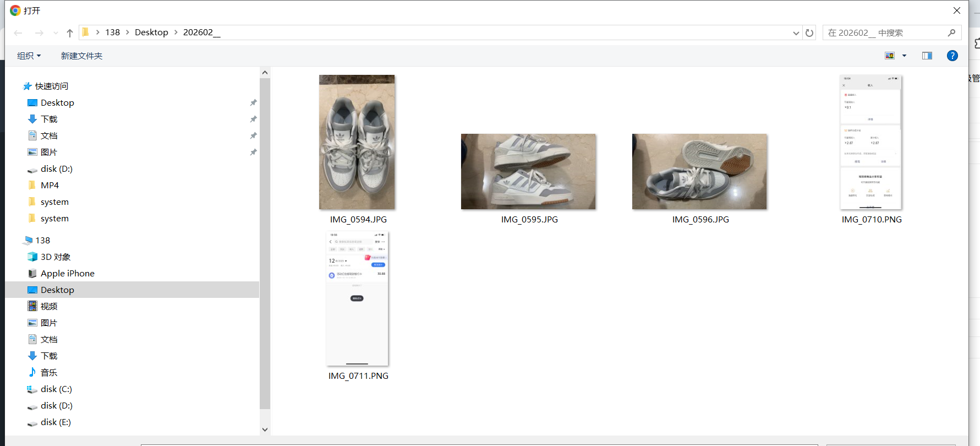The height and width of the screenshot is (446, 980).
Task: Select the 138 computer node in sidebar
Action: 36,241
